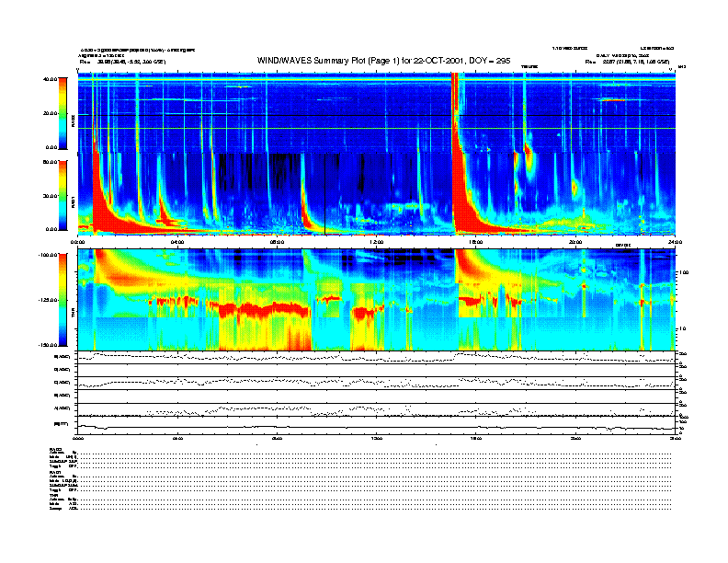Click the 10 label on TNR right axis
The height and width of the screenshot is (563, 728).
[684, 328]
